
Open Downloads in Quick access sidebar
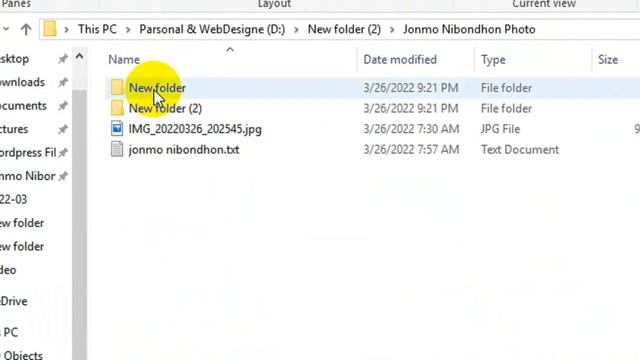click(x=22, y=82)
